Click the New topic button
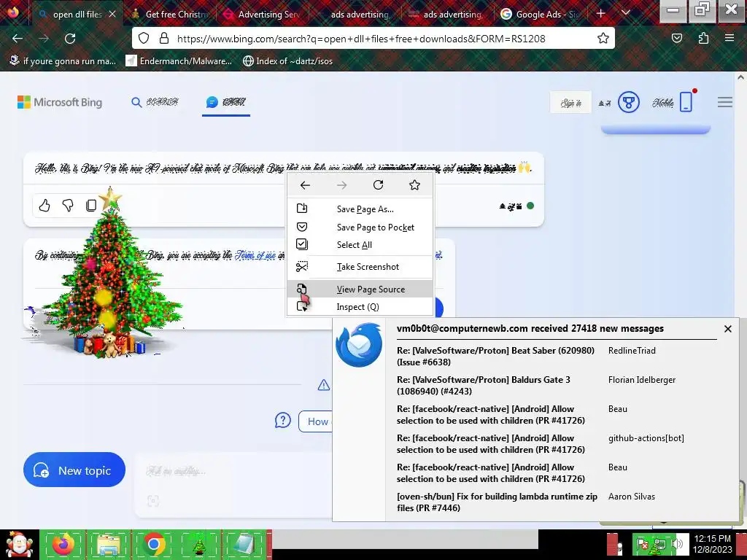Viewport: 747px width, 560px height. point(74,470)
